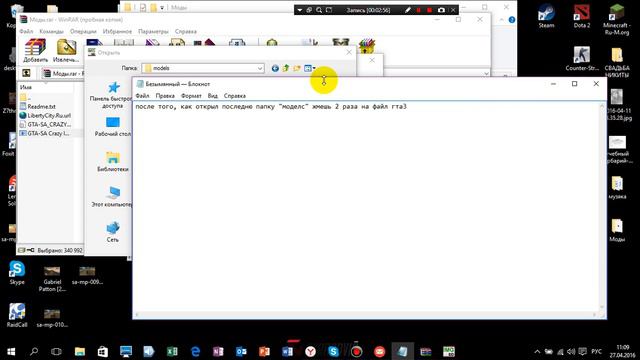The image size is (640, 360).
Task: Select the Gabriel Patton desktop file
Action: click(52, 278)
